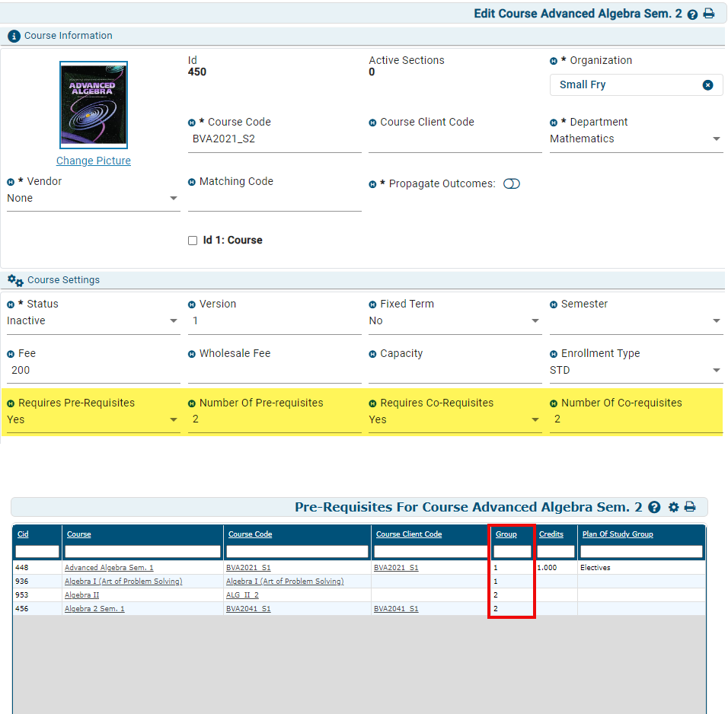Open gear settings for Pre-Requisites grid
Viewport: 728px width, 714px height.
(673, 507)
